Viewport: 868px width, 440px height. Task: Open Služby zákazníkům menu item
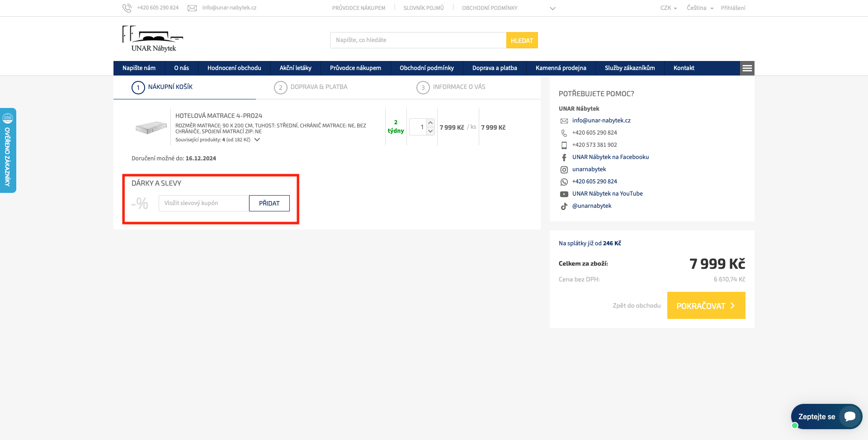[x=630, y=68]
